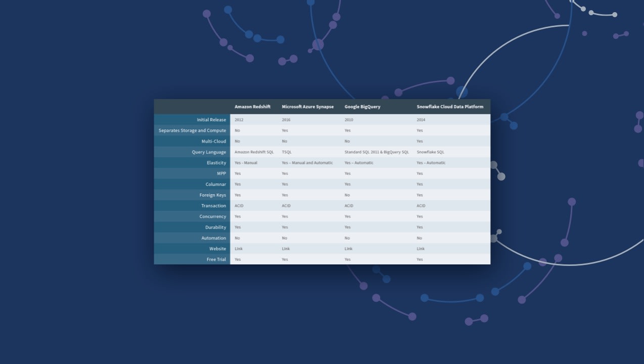Click the Snowflake Cloud Data Platform header
Image resolution: width=644 pixels, height=364 pixels.
click(x=450, y=107)
